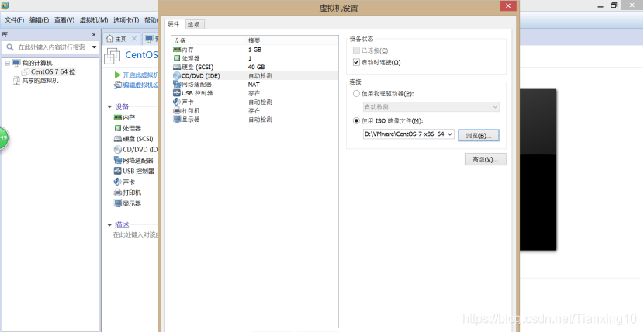Viewport: 644px width, 333px height.
Task: Click the home icon on the 主页 tab
Action: click(x=109, y=39)
